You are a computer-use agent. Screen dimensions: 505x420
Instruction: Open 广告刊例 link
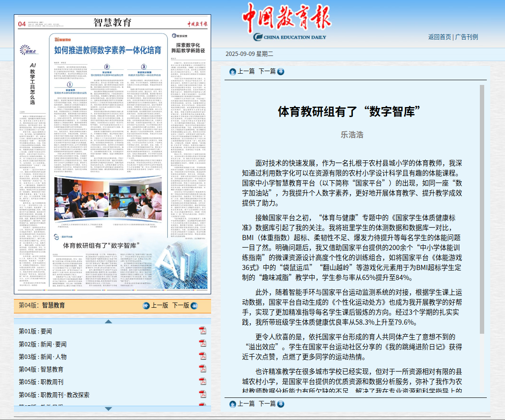[x=466, y=37]
